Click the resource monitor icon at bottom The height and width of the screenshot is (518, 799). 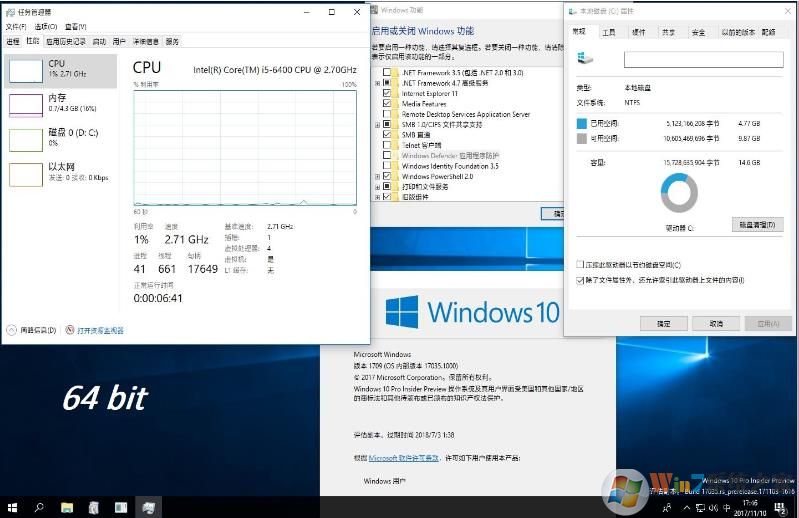tap(70, 329)
